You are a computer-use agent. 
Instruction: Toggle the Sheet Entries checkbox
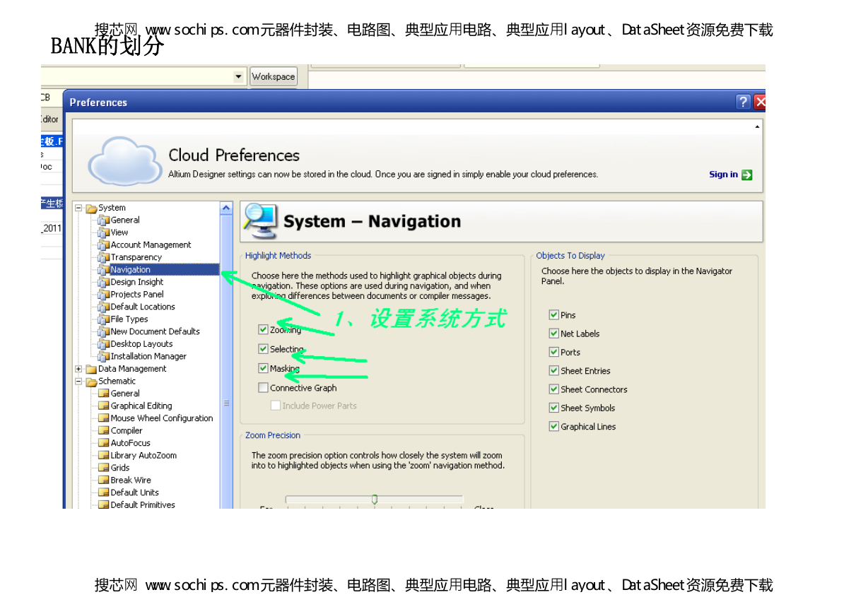coord(554,371)
